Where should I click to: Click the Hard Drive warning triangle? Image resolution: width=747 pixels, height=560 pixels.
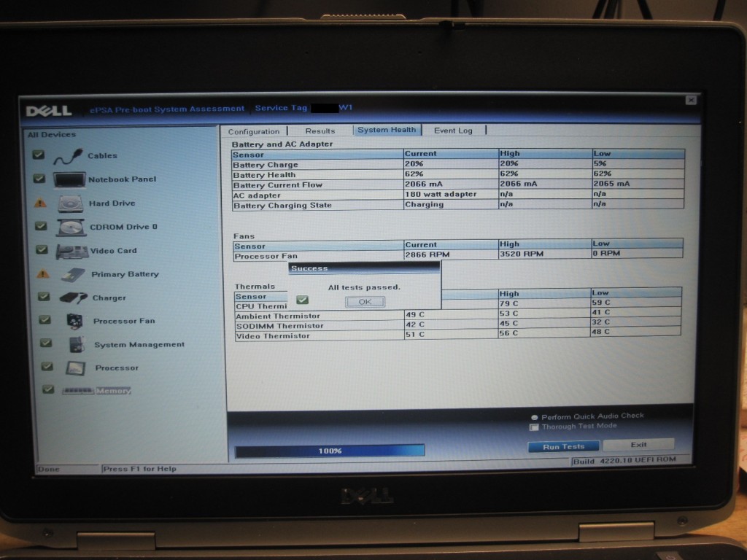coord(41,203)
